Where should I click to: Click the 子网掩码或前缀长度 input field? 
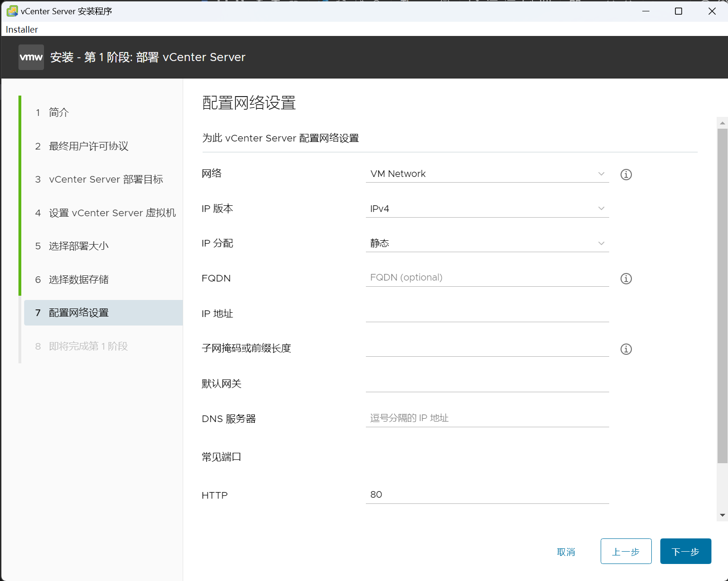click(x=487, y=348)
